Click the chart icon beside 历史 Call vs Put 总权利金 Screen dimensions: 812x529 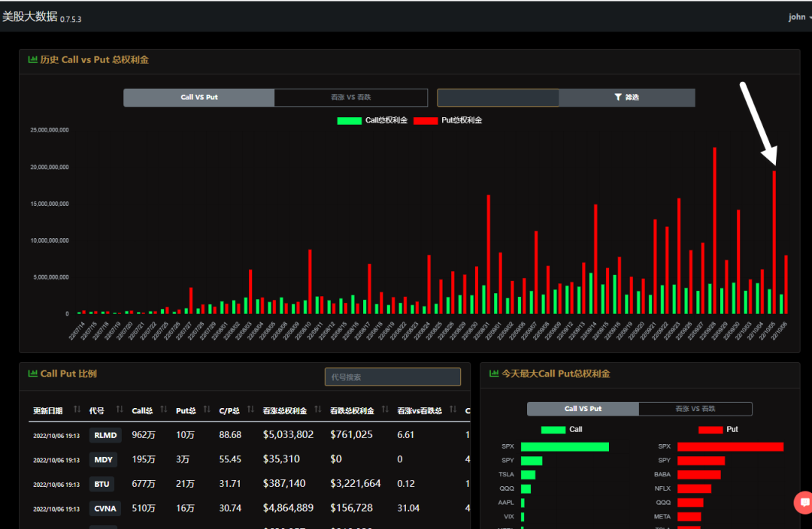[32, 59]
